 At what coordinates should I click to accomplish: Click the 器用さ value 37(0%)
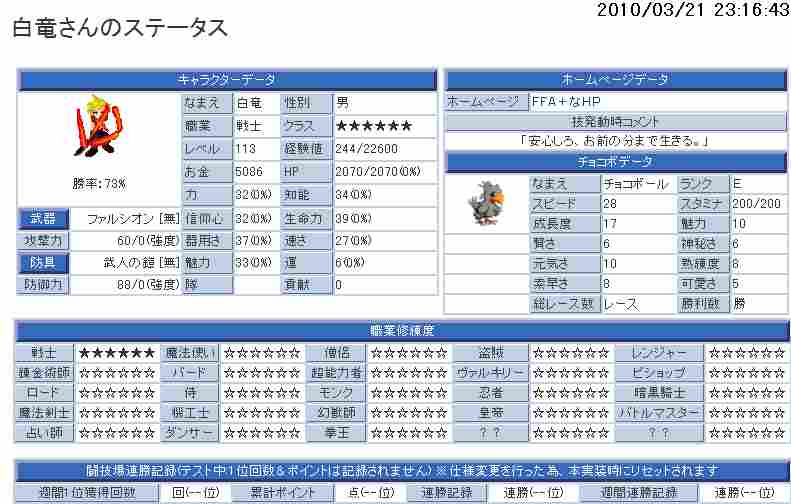tap(253, 241)
